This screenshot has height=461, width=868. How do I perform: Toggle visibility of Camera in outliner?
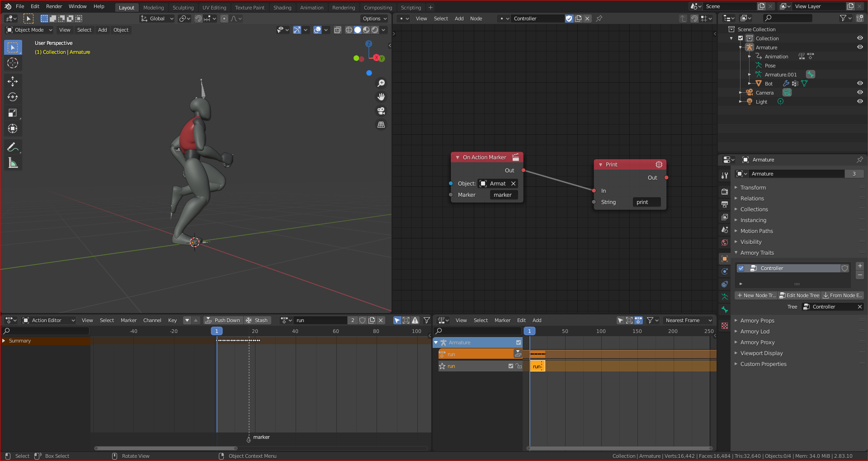coord(860,92)
